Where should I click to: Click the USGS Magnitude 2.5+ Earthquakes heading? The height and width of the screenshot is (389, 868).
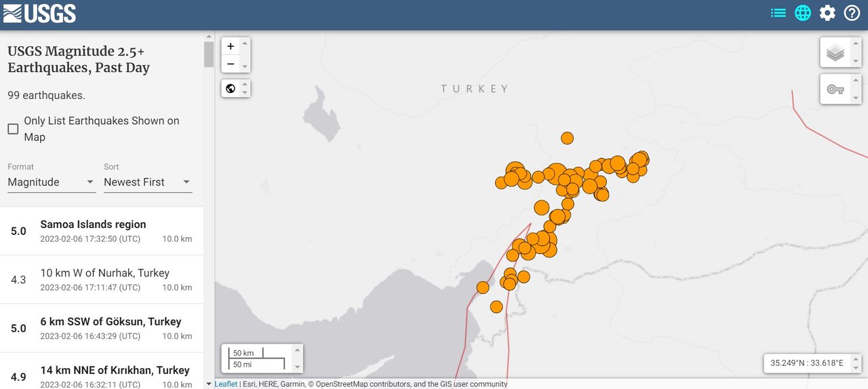click(x=79, y=60)
